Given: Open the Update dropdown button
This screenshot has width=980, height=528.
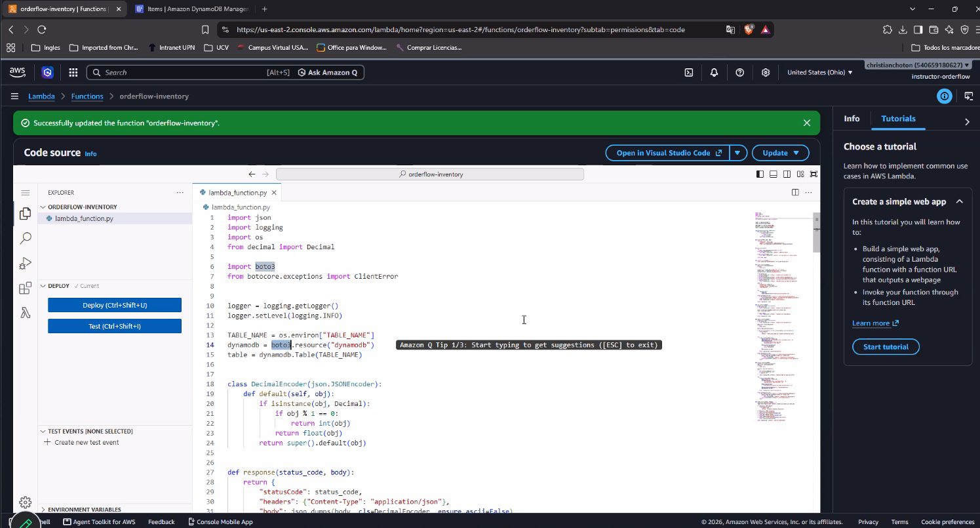Looking at the screenshot, I should click(x=781, y=153).
